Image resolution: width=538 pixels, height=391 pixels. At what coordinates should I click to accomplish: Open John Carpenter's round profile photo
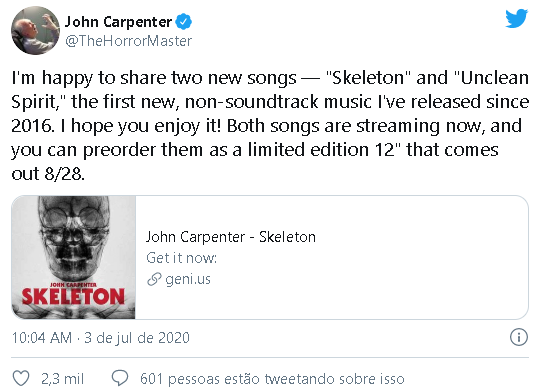click(x=35, y=30)
